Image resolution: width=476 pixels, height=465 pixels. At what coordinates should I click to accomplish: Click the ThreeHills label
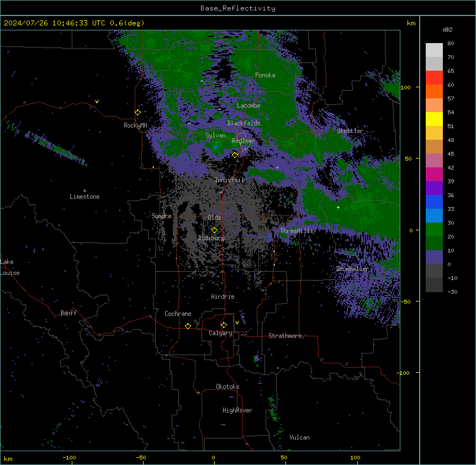pos(297,231)
